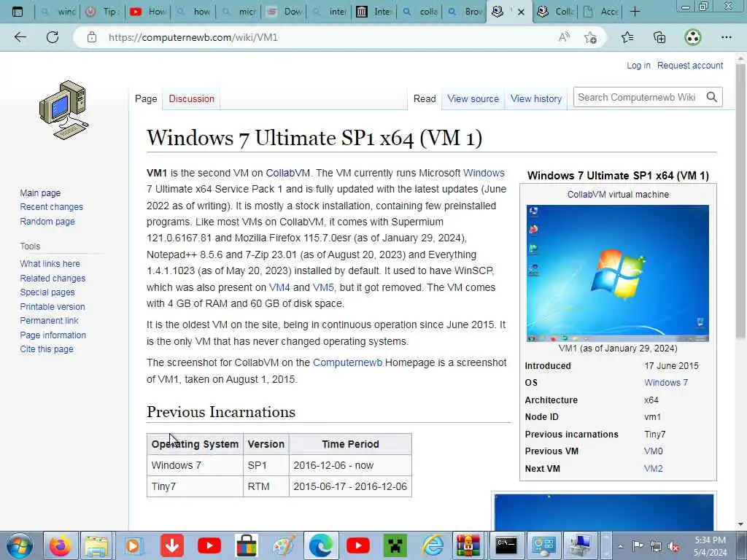Screen dimensions: 747x560
Task: Go to Main page in sidebar
Action: coord(40,192)
